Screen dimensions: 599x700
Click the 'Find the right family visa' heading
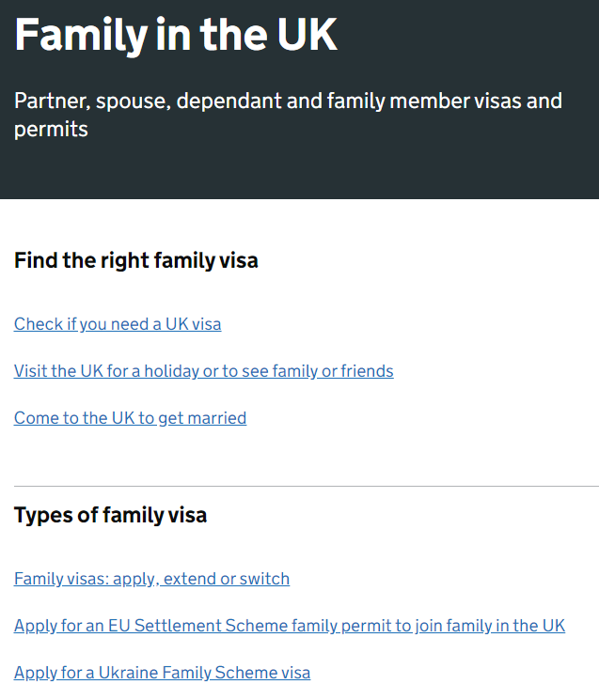(x=135, y=260)
